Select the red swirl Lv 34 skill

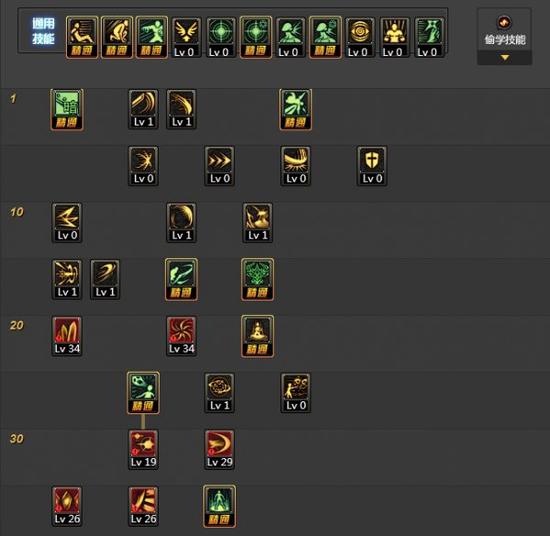181,336
